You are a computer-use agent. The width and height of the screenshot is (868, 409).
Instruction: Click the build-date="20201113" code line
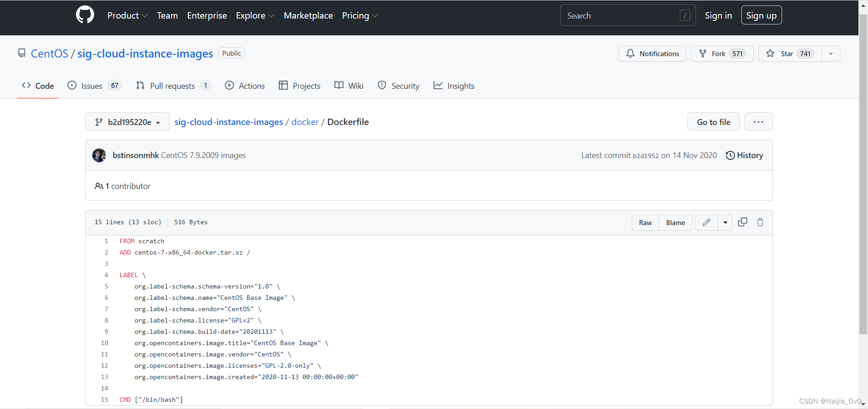point(209,332)
